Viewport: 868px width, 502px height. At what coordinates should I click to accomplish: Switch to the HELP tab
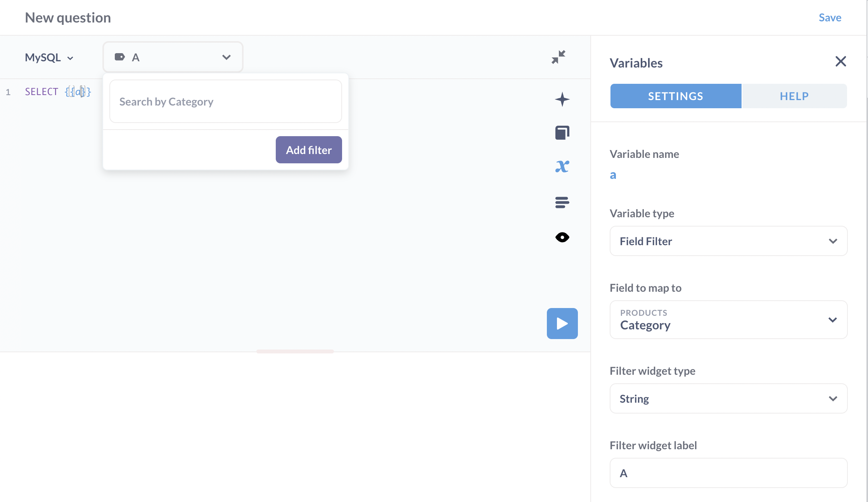coord(794,96)
